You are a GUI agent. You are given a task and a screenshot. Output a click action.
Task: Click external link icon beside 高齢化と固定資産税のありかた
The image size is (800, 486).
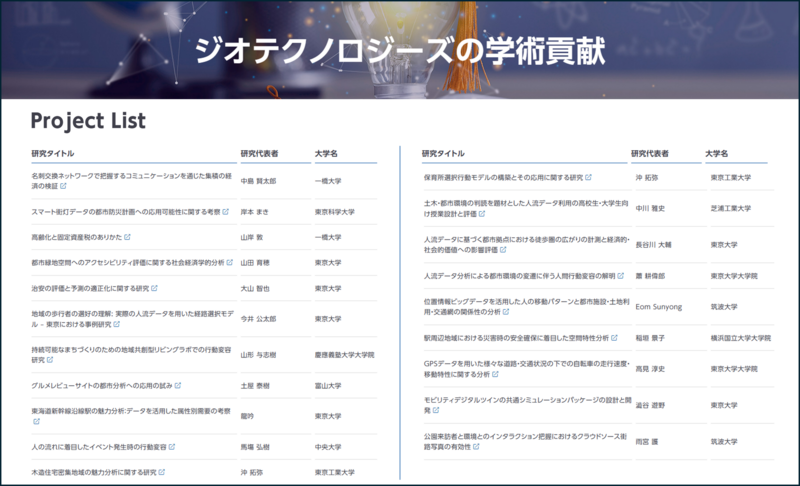coord(128,237)
